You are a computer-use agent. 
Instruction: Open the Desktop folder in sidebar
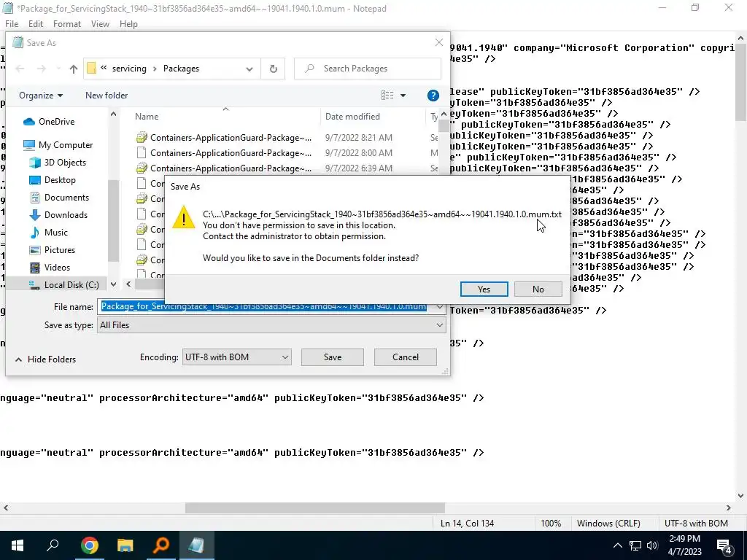coord(53,180)
